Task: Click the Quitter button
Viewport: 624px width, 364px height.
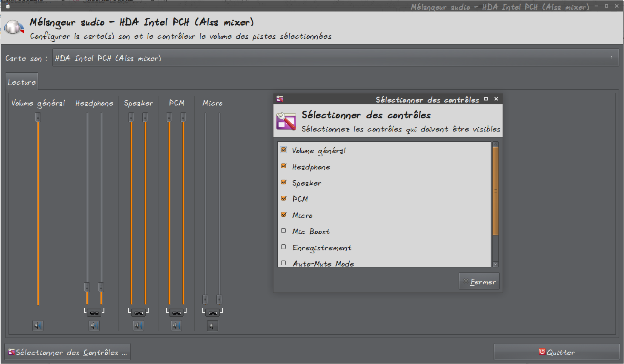Action: click(x=557, y=352)
